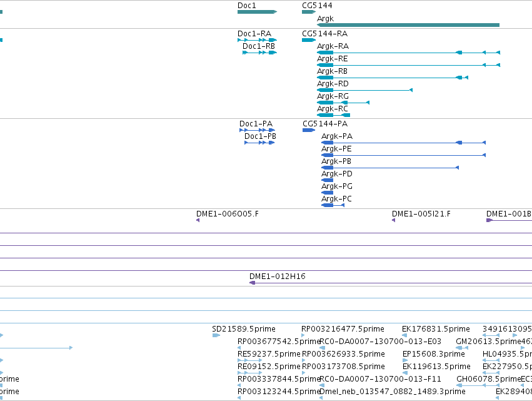The height and width of the screenshot is (401, 532).
Task: Open the RP003173708.5prime EST label
Action: [x=343, y=367]
